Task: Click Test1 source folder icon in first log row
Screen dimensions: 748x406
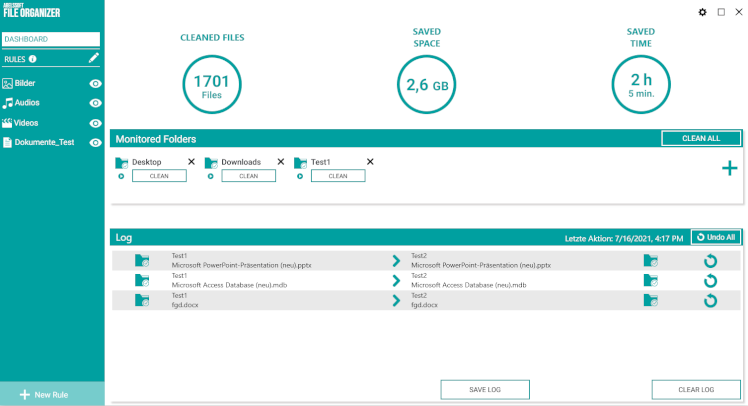Action: pos(142,260)
